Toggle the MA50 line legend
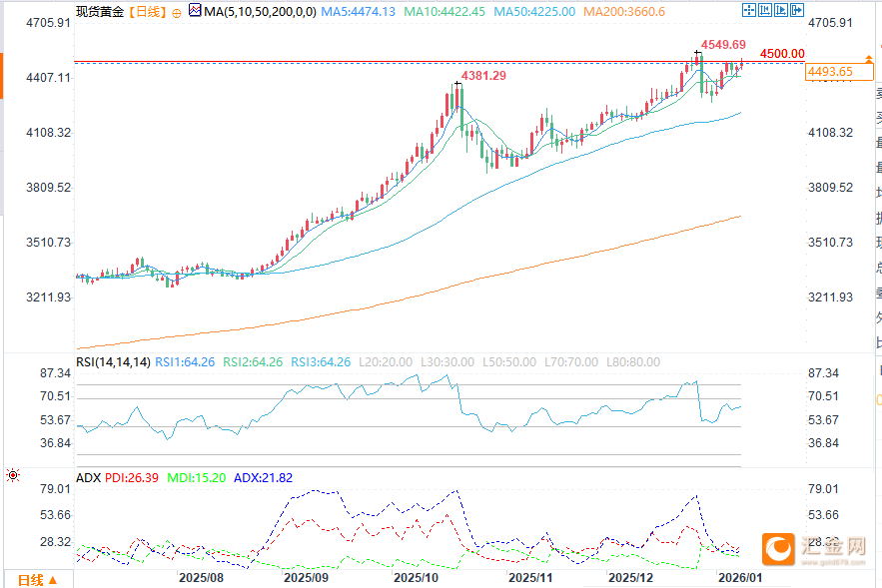Viewport: 882px width, 588px height. coord(540,12)
